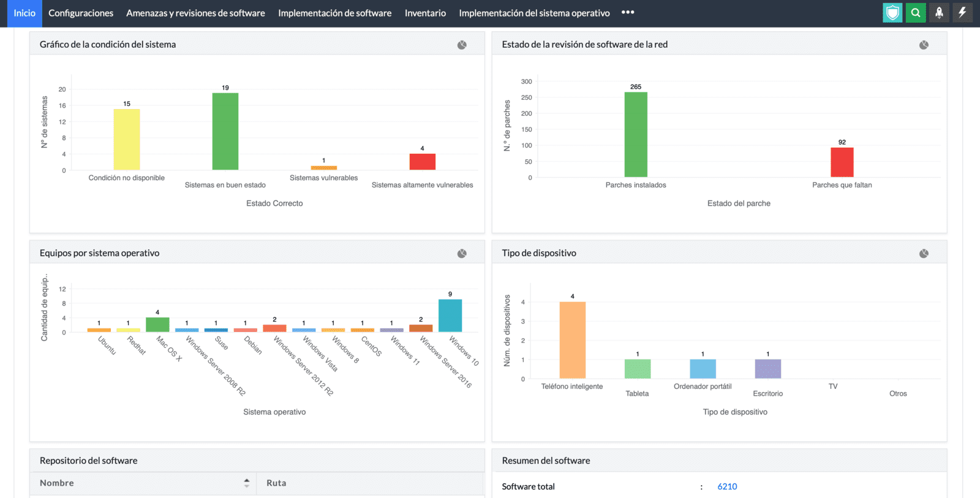Open the more options ellipsis menu

pyautogui.click(x=628, y=12)
